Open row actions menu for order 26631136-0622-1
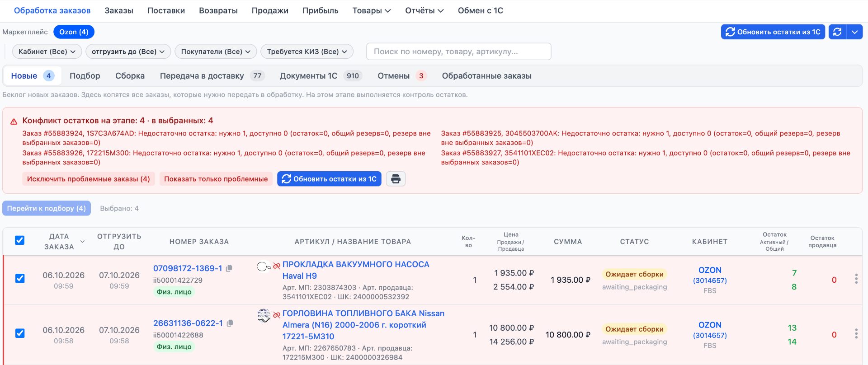Screen dimensions: 868x365 856,334
